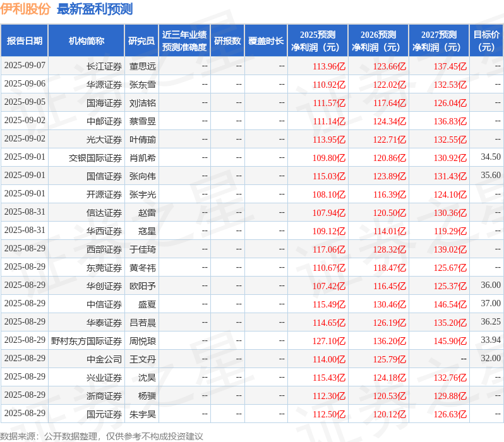Click the 137.45亿 profit value
This screenshot has height=442, width=504.
pos(450,66)
